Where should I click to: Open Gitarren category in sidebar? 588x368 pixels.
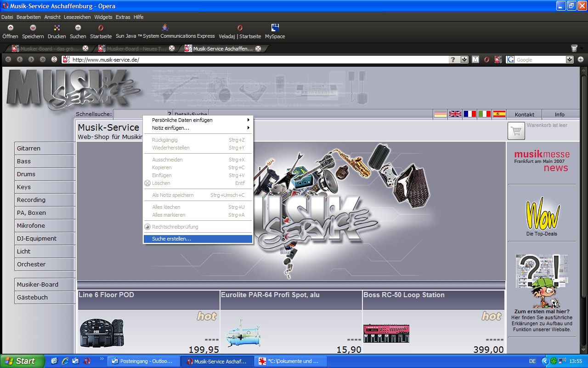[x=45, y=148]
